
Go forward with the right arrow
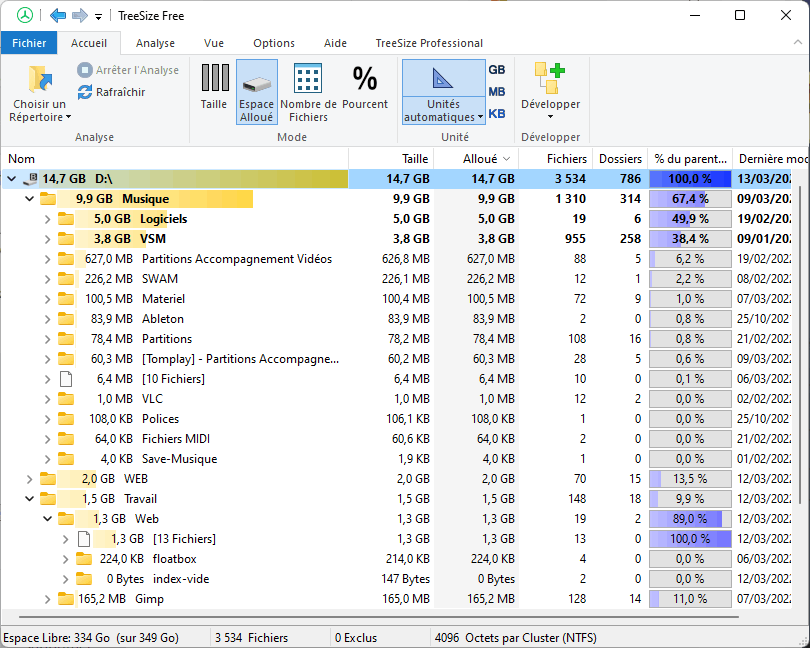[80, 16]
